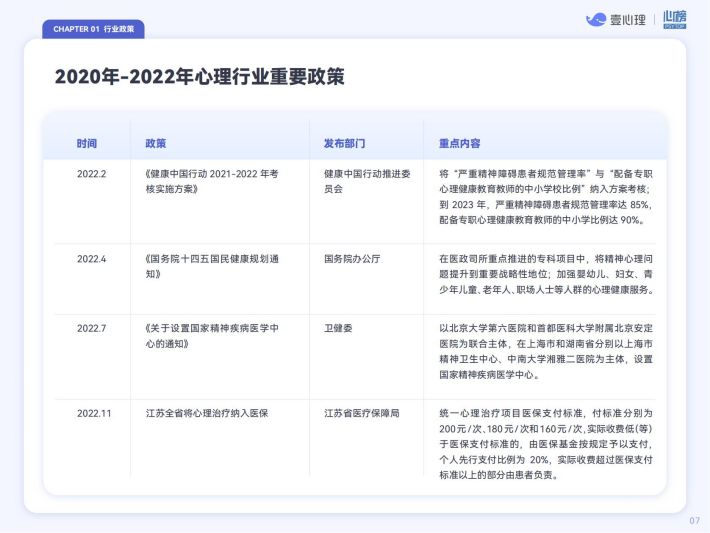710x533 pixels.
Task: Select the date cell 2022.11
Action: point(94,413)
